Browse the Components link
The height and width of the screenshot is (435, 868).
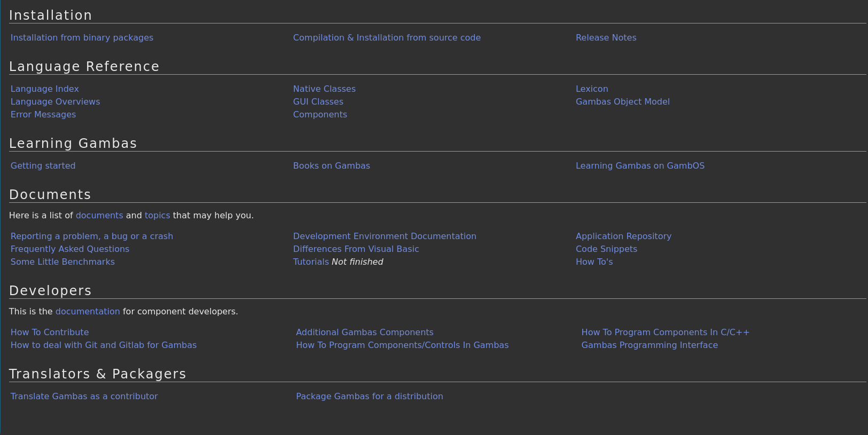(x=320, y=115)
